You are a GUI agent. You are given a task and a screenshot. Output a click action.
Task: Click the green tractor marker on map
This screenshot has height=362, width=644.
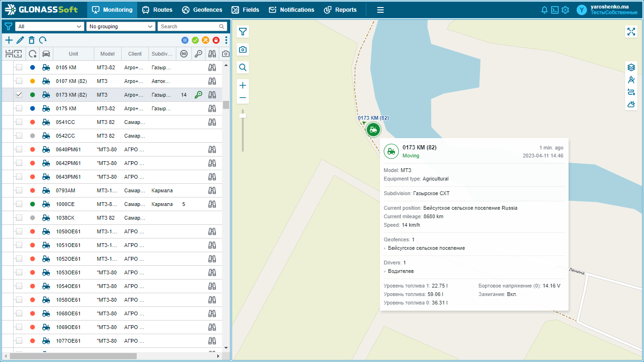[373, 129]
